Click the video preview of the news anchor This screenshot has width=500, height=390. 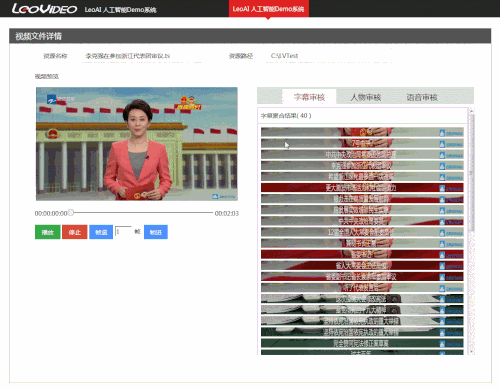tap(137, 144)
